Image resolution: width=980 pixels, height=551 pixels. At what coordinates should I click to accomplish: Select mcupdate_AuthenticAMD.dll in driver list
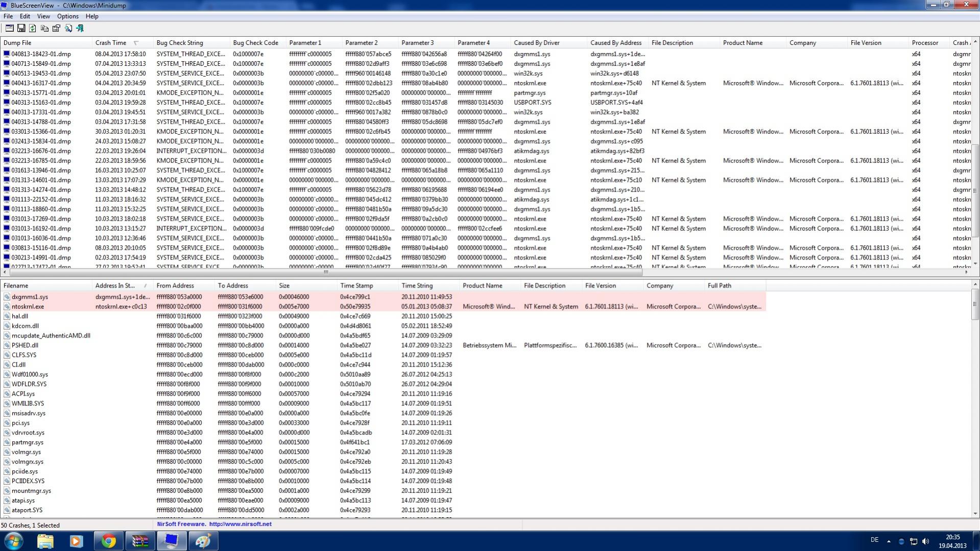pos(51,336)
